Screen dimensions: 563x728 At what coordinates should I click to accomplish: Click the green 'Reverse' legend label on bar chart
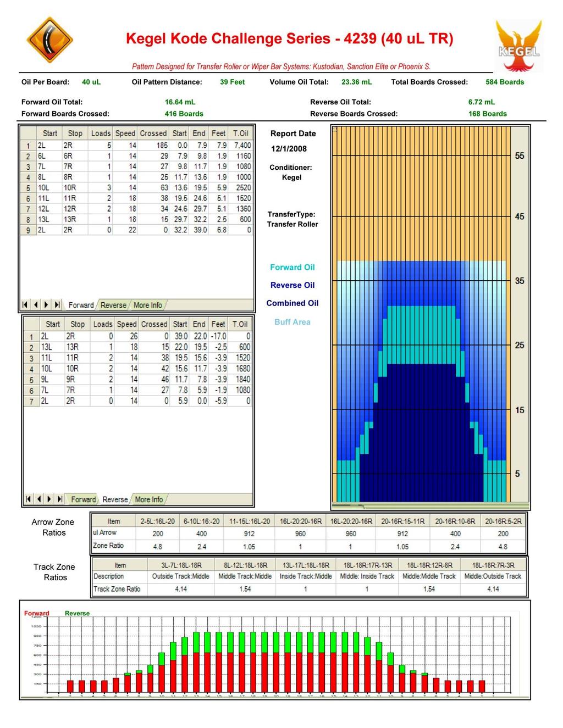[77, 613]
